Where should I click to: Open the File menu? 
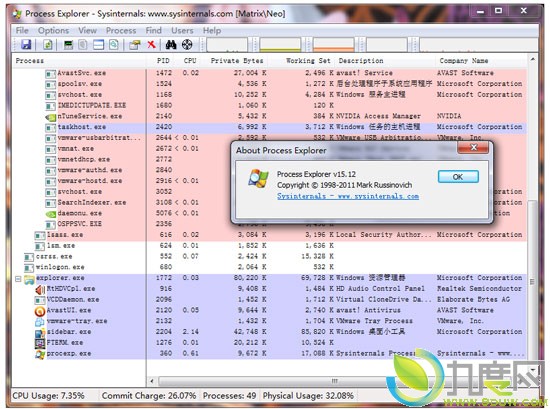coord(22,31)
